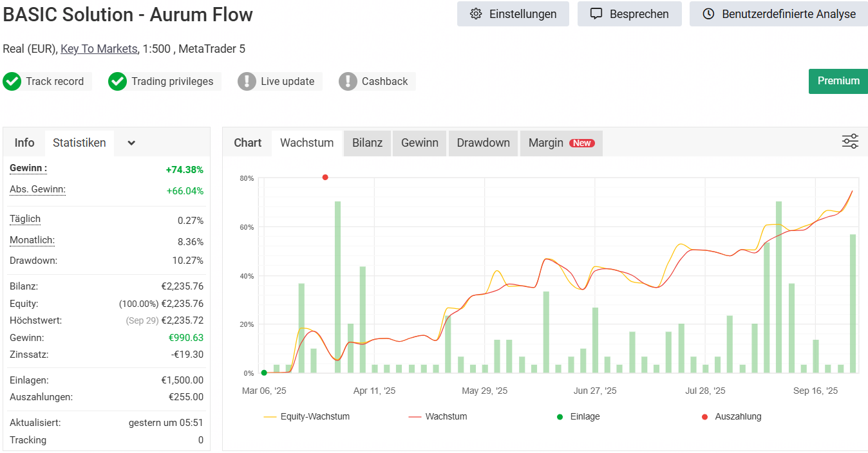The width and height of the screenshot is (868, 453).
Task: Click green checkmark beside Trading privileges
Action: click(x=117, y=82)
